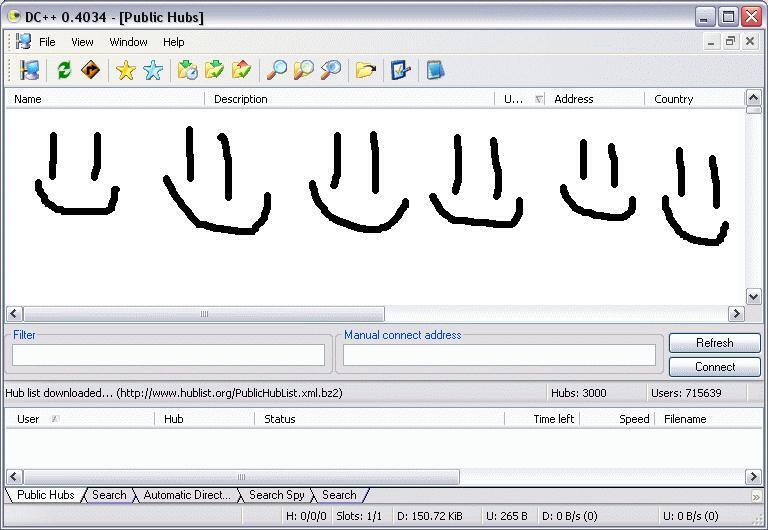Open the Download Queue folder icon
The height and width of the screenshot is (530, 768).
point(187,70)
